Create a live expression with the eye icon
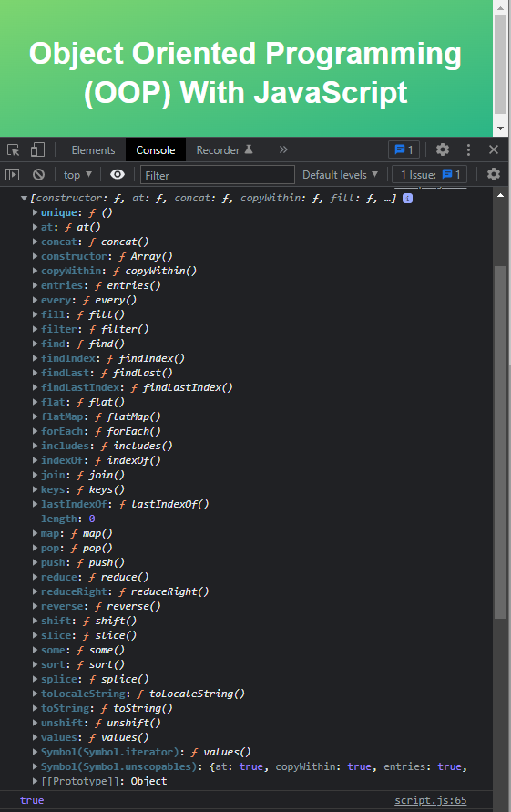Viewport: 511px width, 812px height. tap(118, 174)
